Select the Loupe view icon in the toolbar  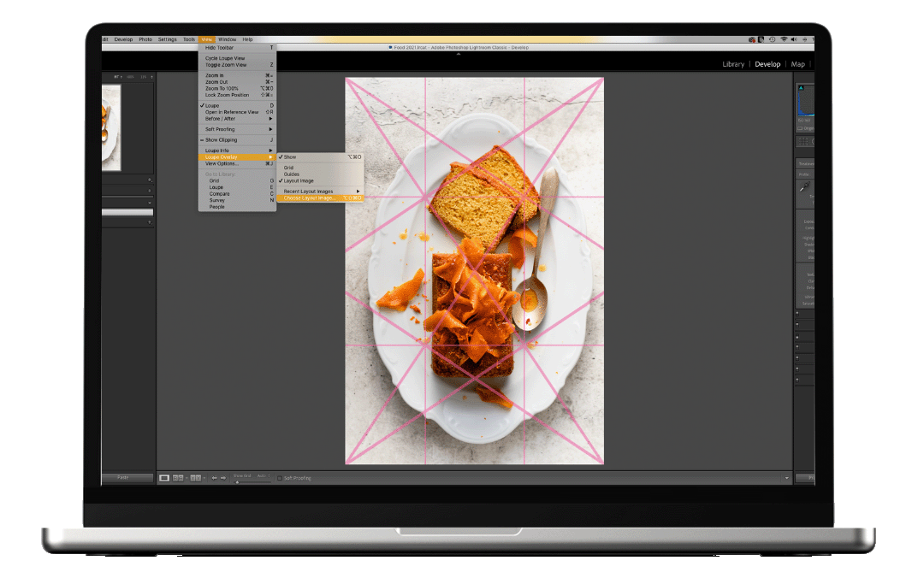[x=165, y=477]
